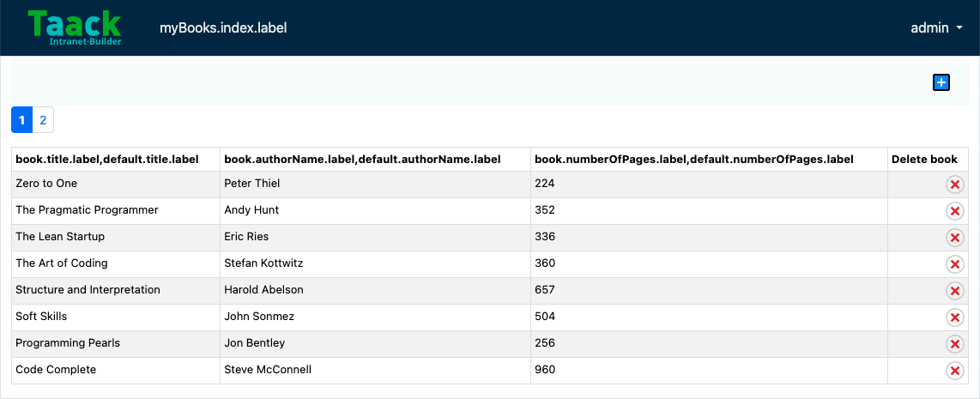The width and height of the screenshot is (980, 399).
Task: Click the Taack Intranet-Builder logo
Action: coord(75,27)
